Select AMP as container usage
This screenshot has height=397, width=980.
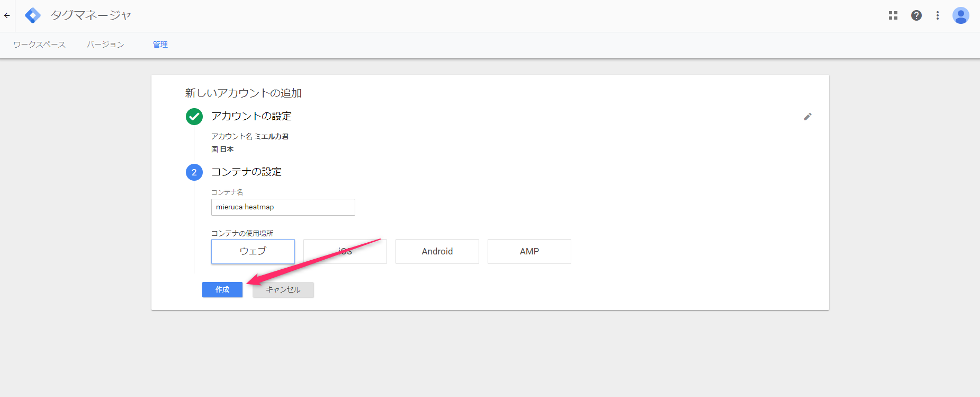pyautogui.click(x=529, y=251)
